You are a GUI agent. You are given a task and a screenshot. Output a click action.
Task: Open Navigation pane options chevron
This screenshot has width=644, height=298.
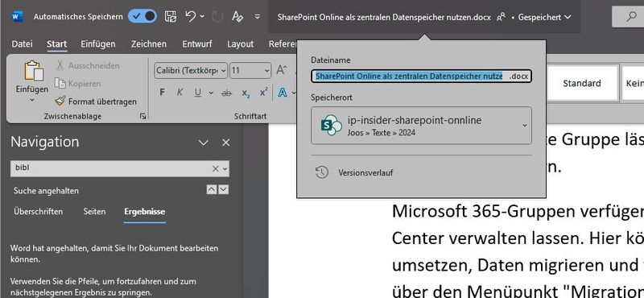[204, 143]
